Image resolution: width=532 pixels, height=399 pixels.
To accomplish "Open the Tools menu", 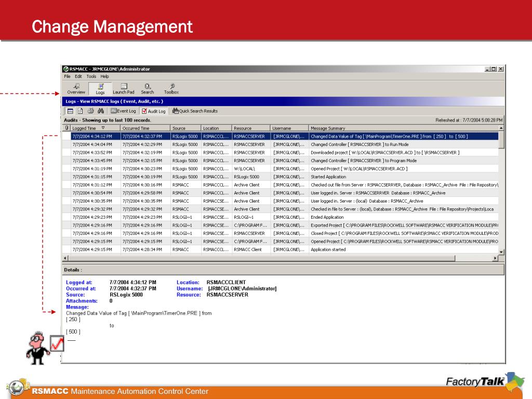I will coord(91,76).
